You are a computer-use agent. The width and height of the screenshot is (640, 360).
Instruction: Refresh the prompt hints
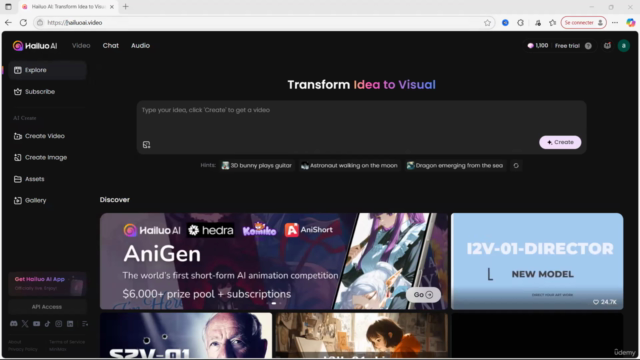pos(516,166)
